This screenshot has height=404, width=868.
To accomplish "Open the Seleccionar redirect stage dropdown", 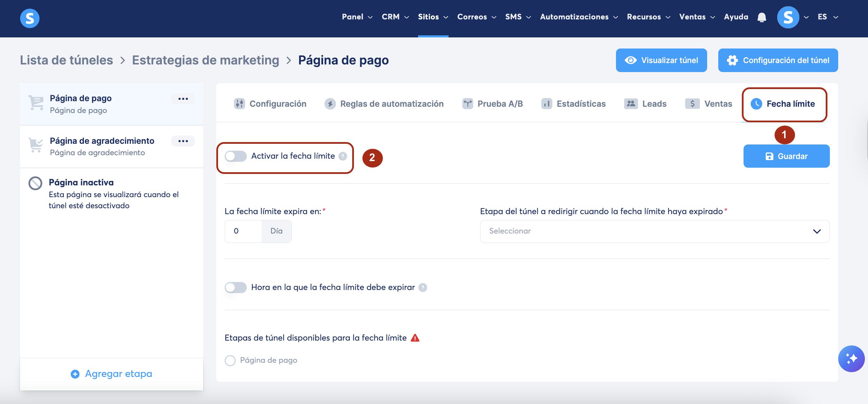I will (x=654, y=231).
